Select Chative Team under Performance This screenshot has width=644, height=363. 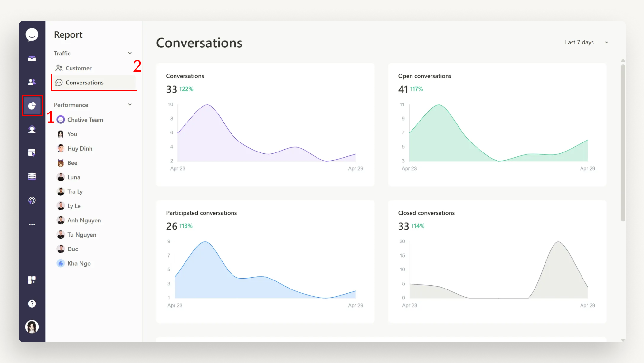pyautogui.click(x=85, y=119)
